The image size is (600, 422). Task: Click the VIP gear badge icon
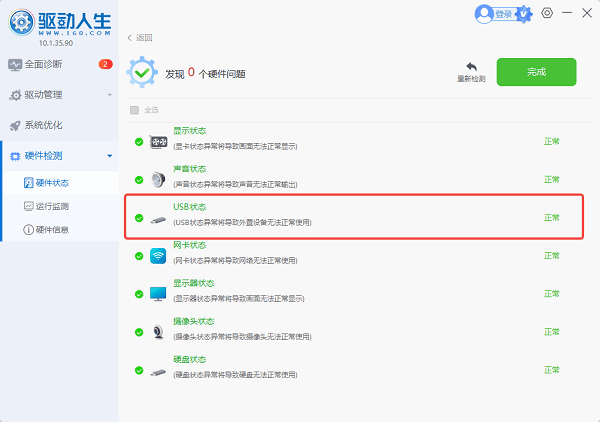pyautogui.click(x=524, y=15)
